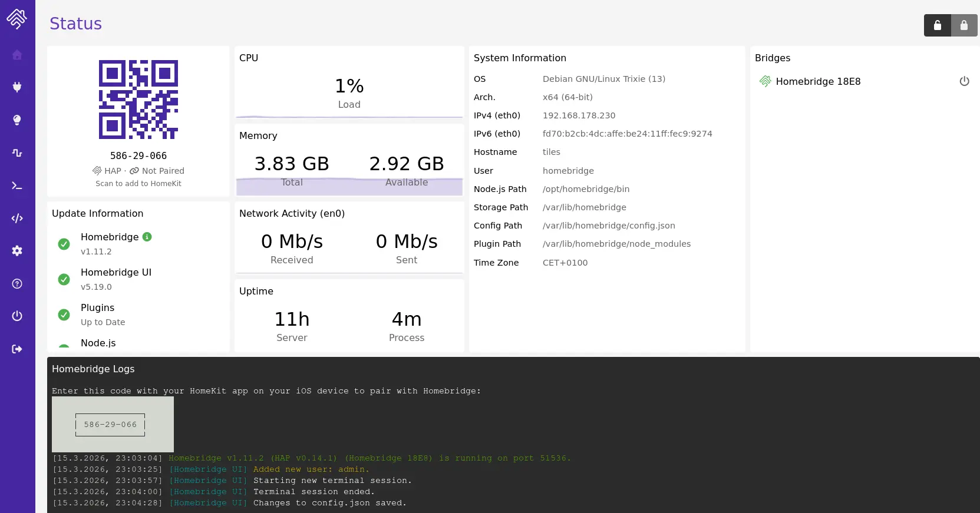
Task: Select the Homebridge UI v5.19.0 update entry
Action: pos(116,279)
